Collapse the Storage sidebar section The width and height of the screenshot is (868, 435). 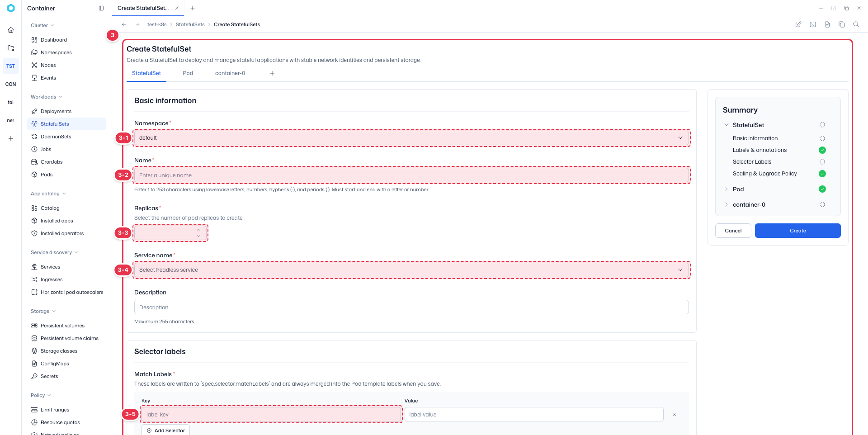pyautogui.click(x=43, y=311)
